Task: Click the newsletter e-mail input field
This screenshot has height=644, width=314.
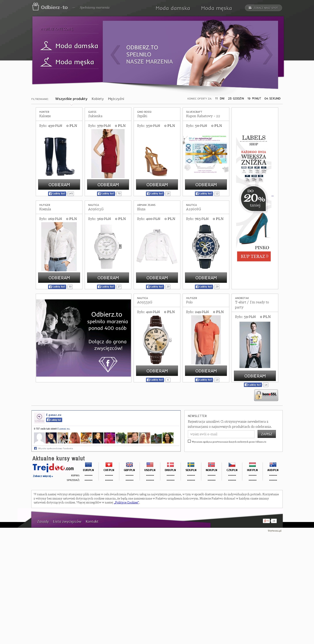Action: pyautogui.click(x=221, y=434)
